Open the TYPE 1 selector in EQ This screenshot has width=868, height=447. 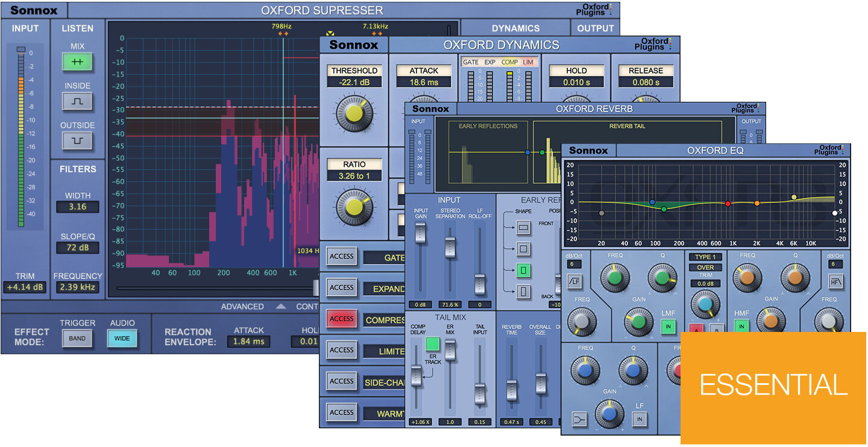point(705,257)
